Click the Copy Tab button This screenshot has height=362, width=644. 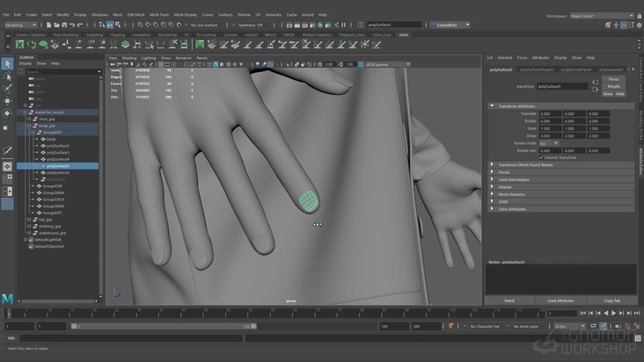coord(612,300)
